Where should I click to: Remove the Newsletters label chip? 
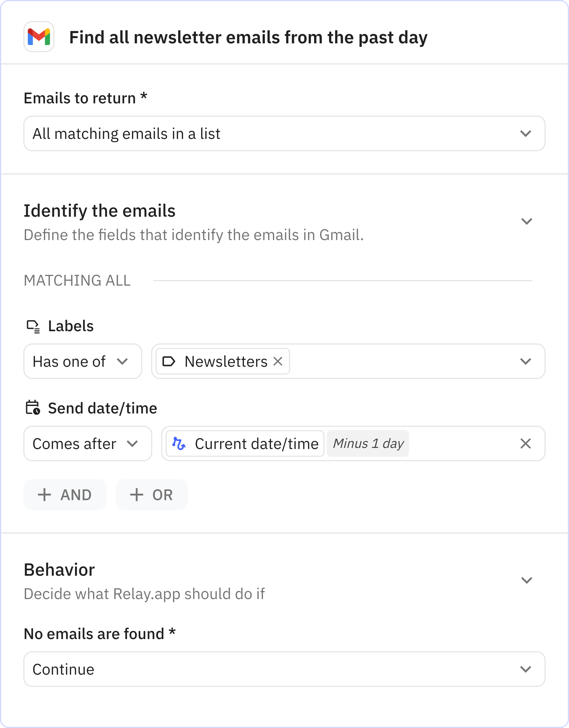coord(278,361)
